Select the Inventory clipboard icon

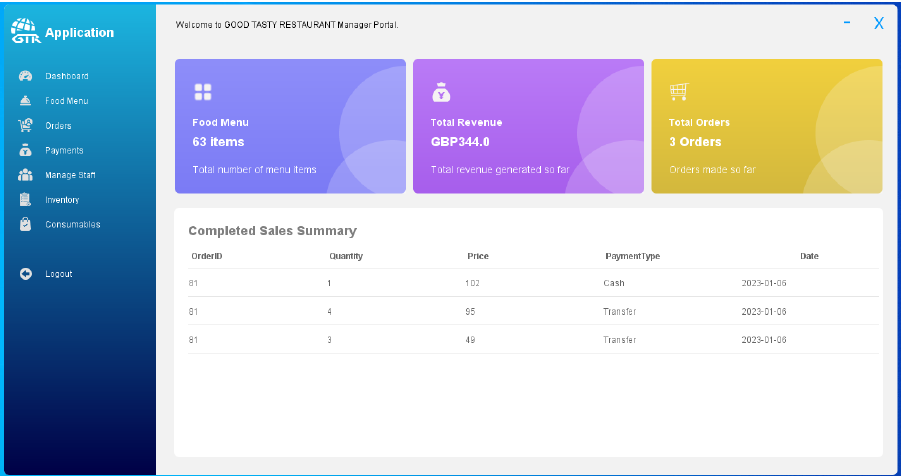(26, 200)
